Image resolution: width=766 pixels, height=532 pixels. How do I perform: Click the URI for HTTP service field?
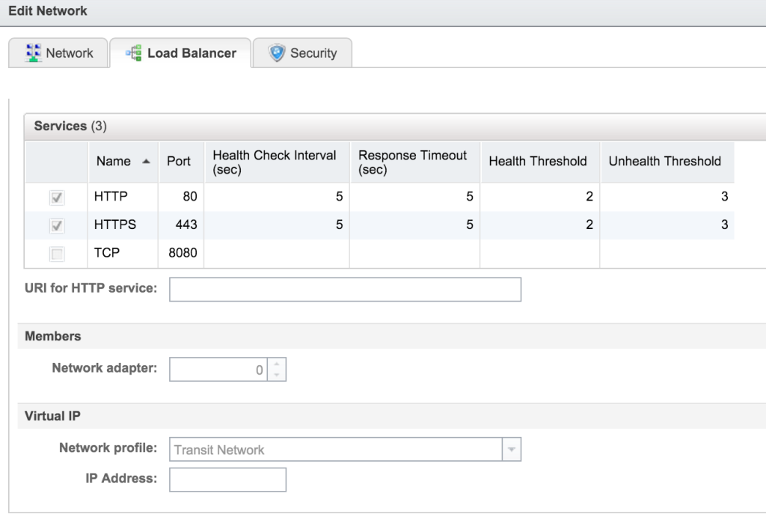345,289
